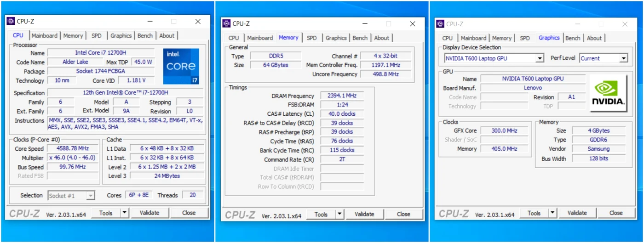Switch to Memory tab in left CPU window
644x243 pixels.
point(73,35)
